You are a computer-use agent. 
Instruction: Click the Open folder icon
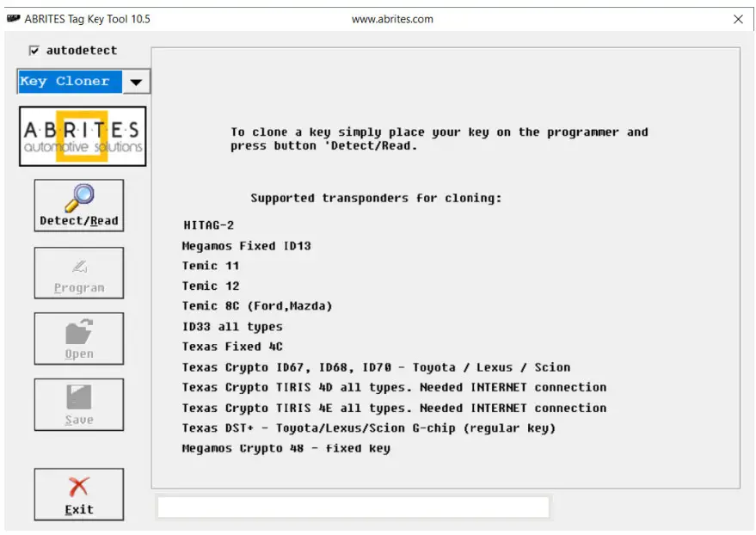tap(78, 331)
